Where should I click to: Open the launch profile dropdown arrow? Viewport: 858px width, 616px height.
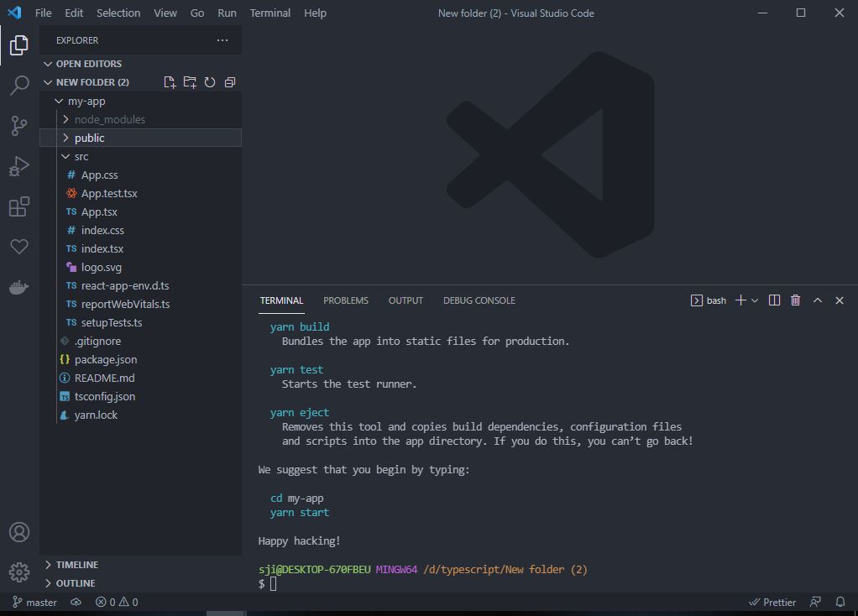[x=755, y=300]
